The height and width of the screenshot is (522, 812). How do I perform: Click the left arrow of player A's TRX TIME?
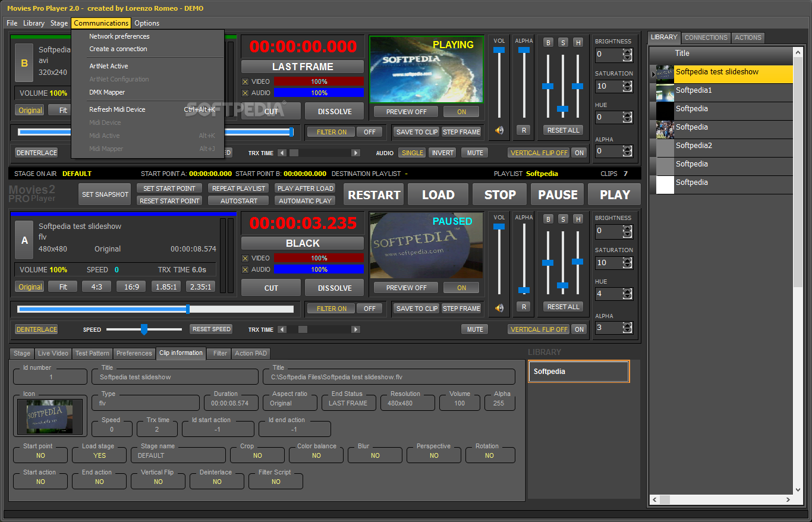pyautogui.click(x=282, y=329)
